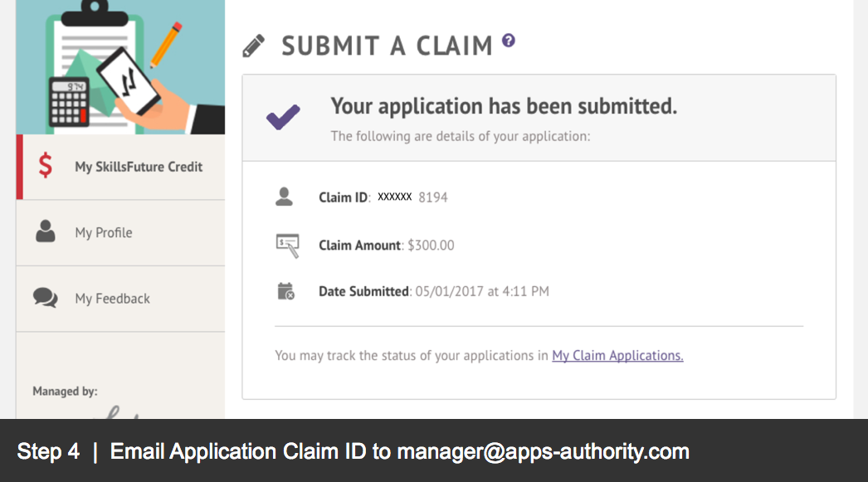Image resolution: width=868 pixels, height=482 pixels.
Task: Click the Your application has been submitted message
Action: tap(504, 106)
